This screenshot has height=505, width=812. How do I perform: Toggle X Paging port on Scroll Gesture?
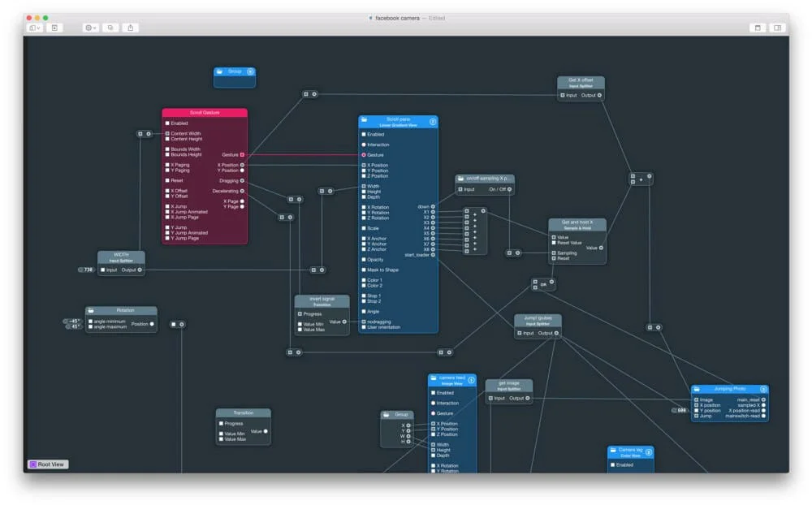point(167,165)
